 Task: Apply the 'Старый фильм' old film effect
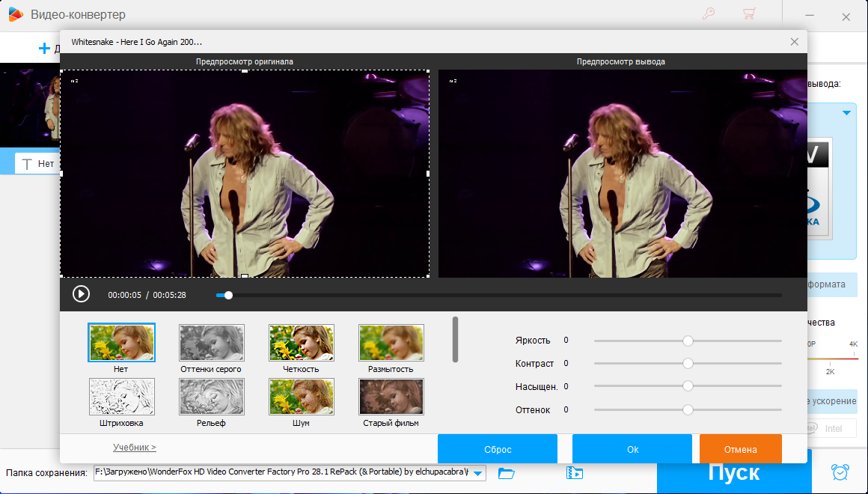(x=391, y=397)
